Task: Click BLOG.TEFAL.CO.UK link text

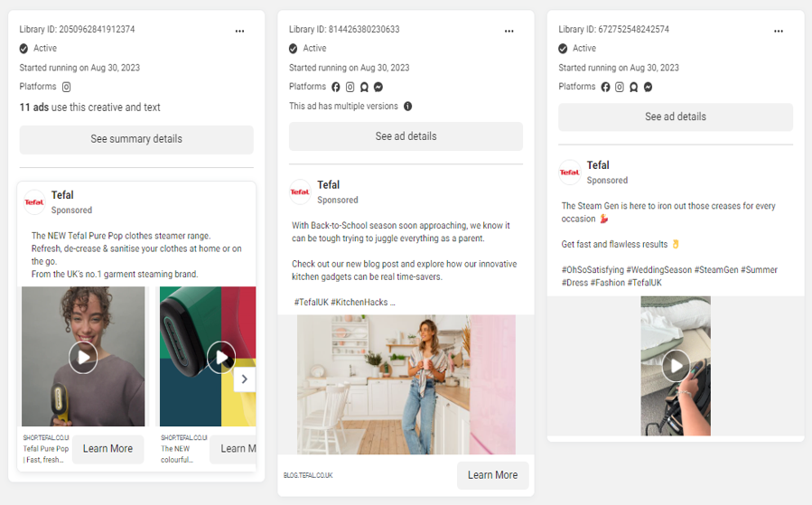Action: point(308,475)
